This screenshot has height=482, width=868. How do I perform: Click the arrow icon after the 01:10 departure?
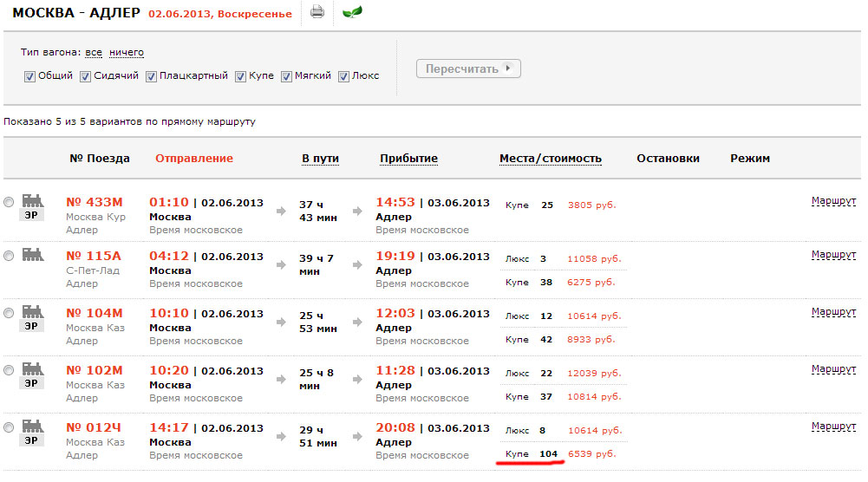[281, 210]
